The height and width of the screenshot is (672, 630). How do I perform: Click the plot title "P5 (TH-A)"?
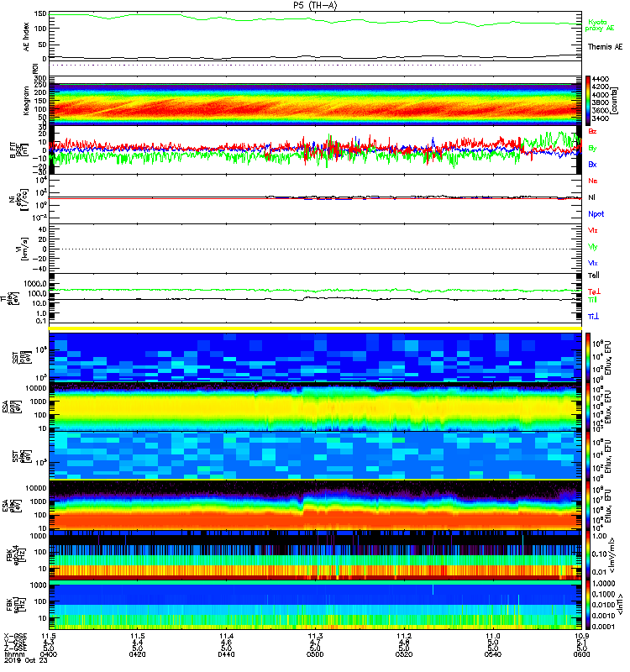[x=316, y=5]
